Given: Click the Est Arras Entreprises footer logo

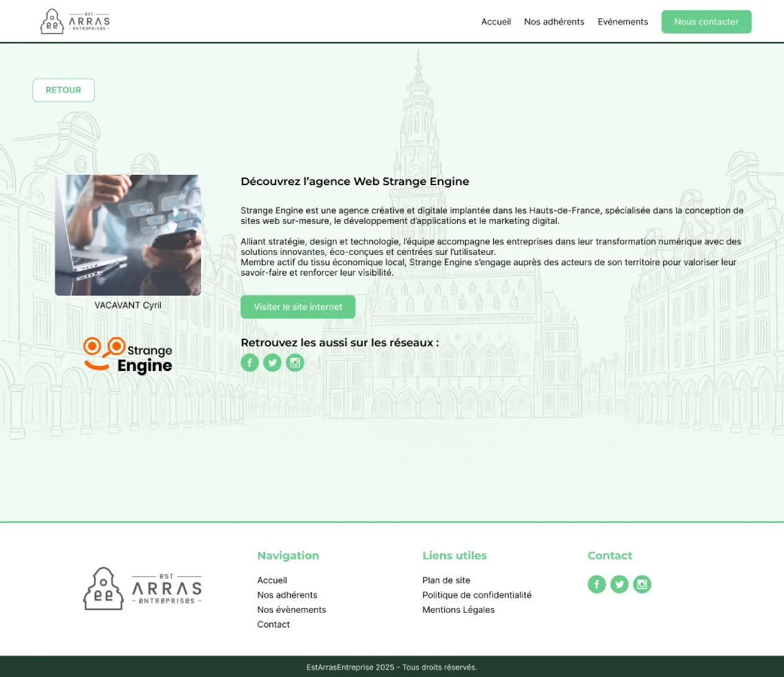Looking at the screenshot, I should point(142,589).
